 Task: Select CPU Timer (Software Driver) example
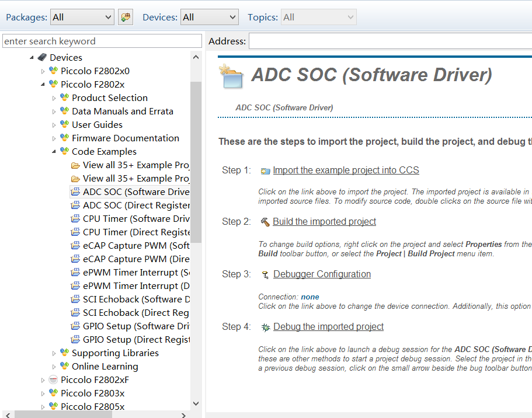click(x=135, y=219)
